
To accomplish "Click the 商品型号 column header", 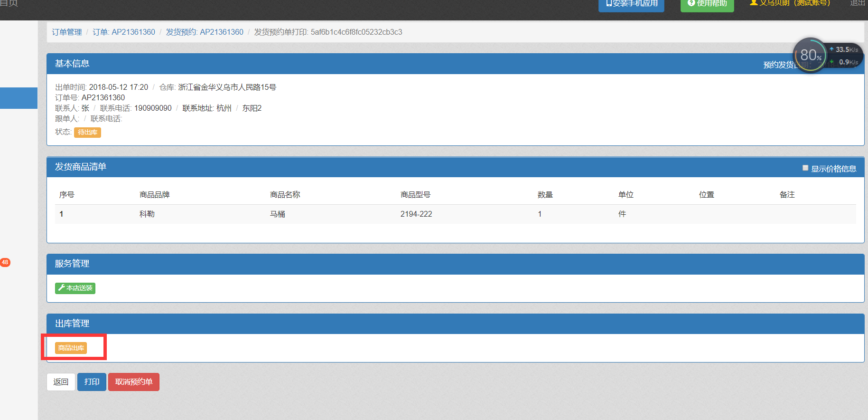I will (415, 195).
